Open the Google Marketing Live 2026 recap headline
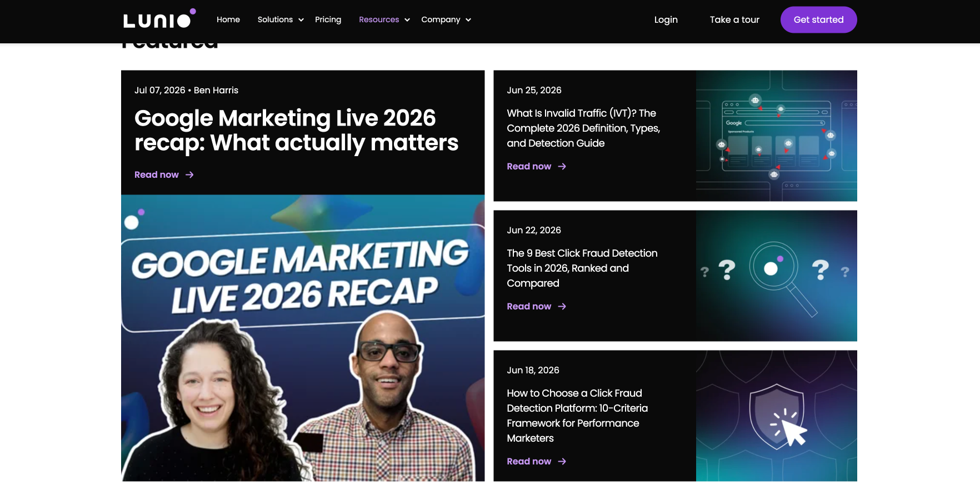Image resolution: width=980 pixels, height=495 pixels. tap(297, 131)
